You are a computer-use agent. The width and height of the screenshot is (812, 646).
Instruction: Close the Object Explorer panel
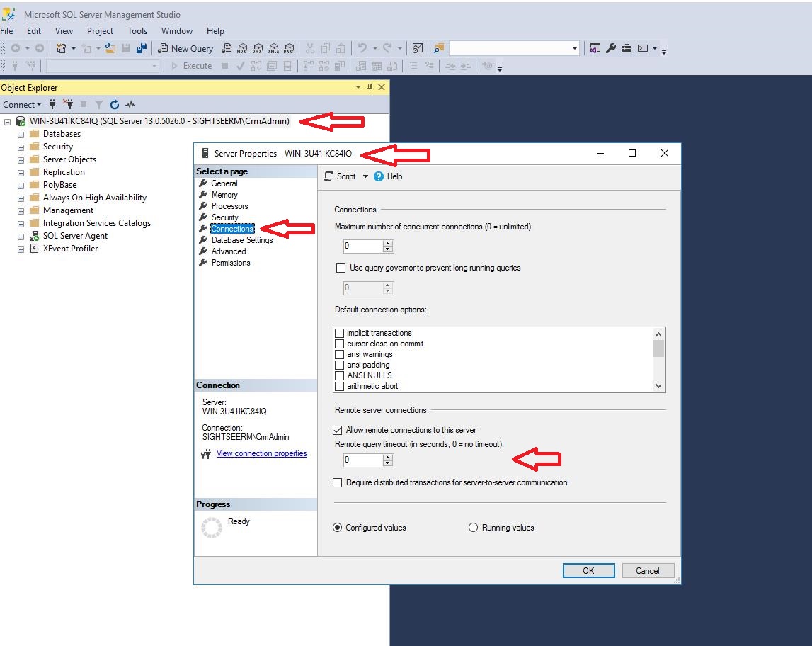tap(382, 87)
